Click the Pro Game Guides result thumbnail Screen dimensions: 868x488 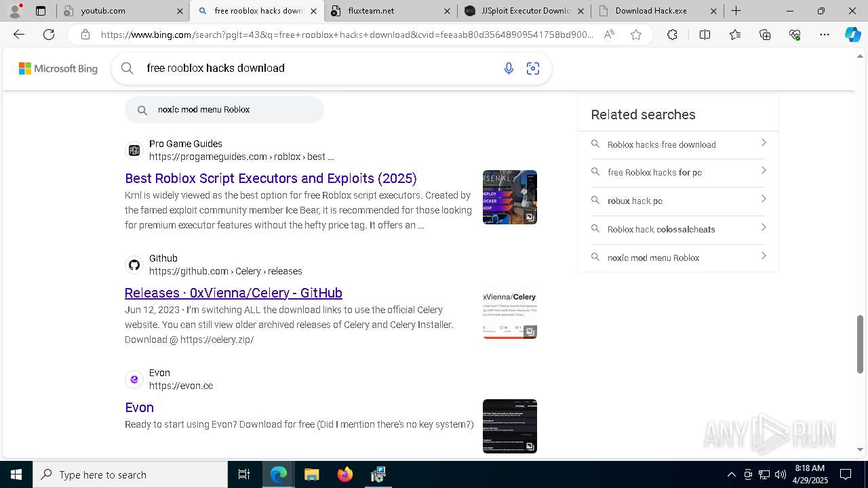[510, 197]
